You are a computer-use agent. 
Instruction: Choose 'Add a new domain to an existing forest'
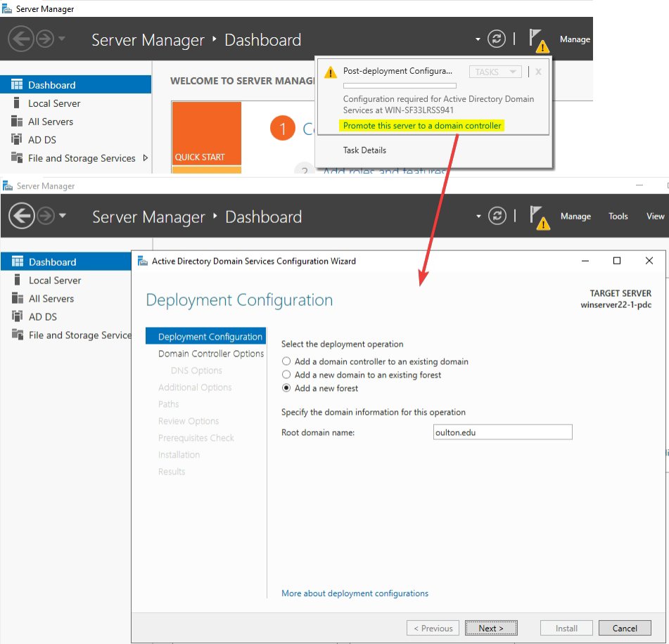click(x=286, y=375)
